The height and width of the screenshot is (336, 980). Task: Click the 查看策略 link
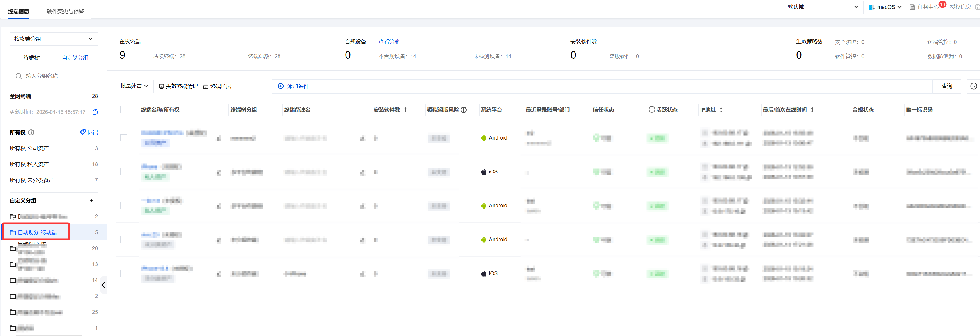point(389,42)
